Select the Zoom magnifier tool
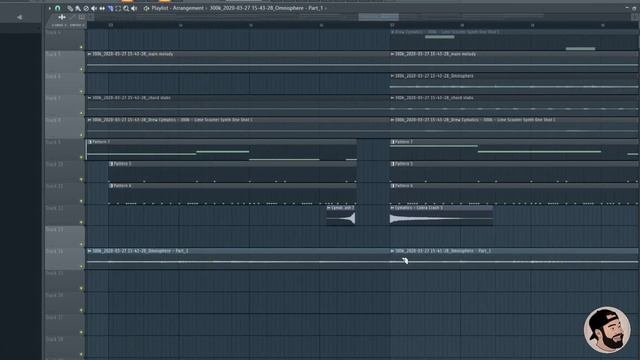The height and width of the screenshot is (360, 640). [126, 8]
